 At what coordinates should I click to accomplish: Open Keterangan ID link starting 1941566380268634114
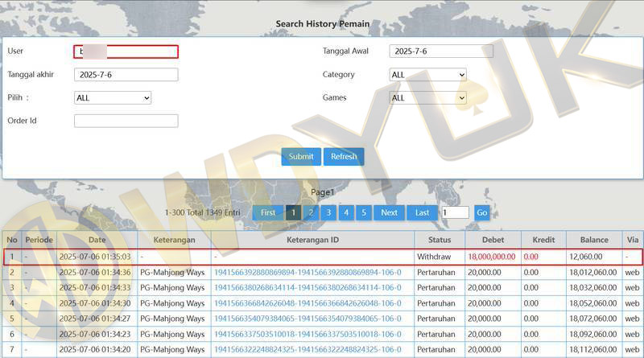coord(308,288)
